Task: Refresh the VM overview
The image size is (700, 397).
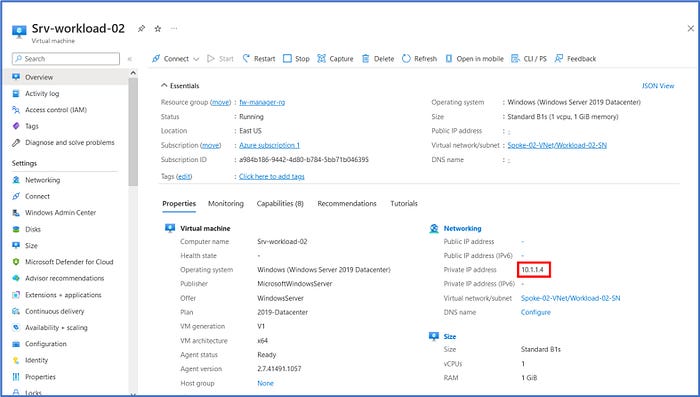Action: tap(419, 59)
